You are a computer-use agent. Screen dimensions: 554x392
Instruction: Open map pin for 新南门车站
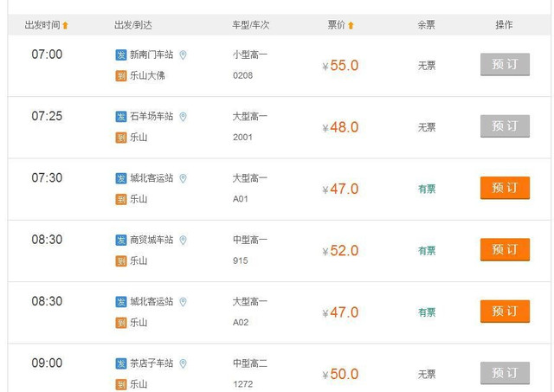click(183, 55)
